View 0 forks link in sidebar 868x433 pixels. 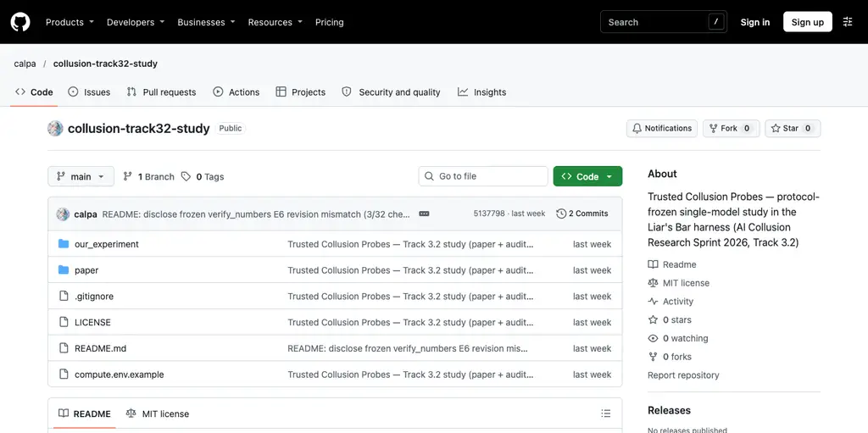pos(670,357)
